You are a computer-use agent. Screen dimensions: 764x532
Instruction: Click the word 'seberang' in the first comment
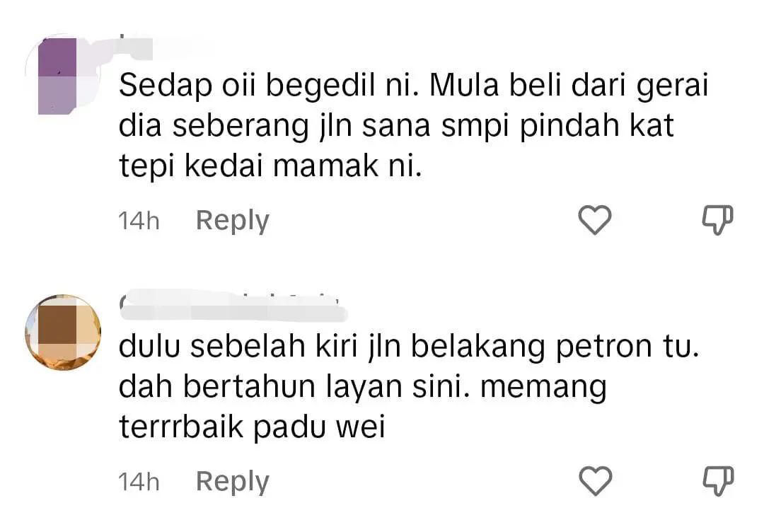(241, 127)
